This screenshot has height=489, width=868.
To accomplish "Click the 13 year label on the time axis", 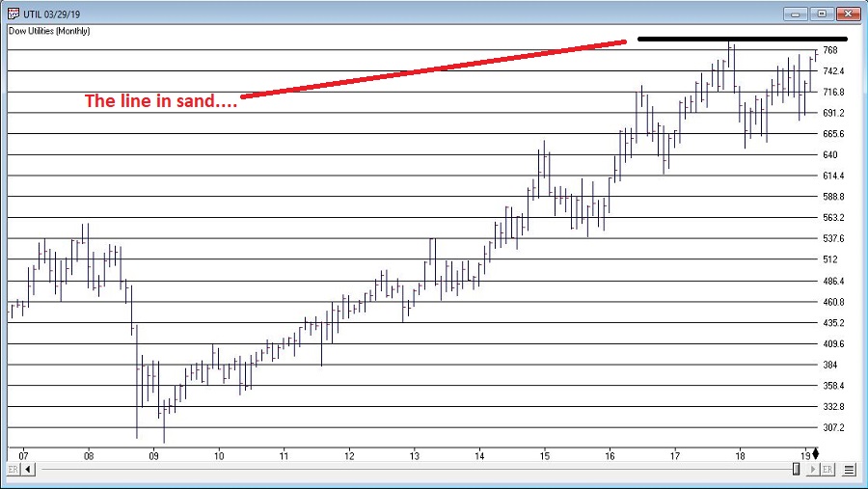I will click(x=415, y=456).
